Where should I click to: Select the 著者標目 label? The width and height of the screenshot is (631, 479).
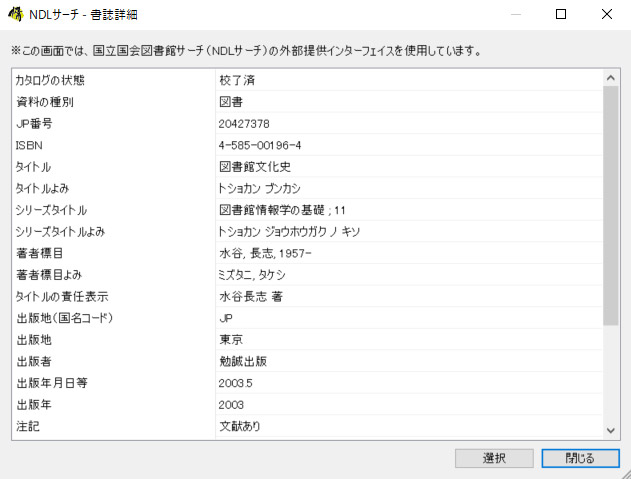39,253
